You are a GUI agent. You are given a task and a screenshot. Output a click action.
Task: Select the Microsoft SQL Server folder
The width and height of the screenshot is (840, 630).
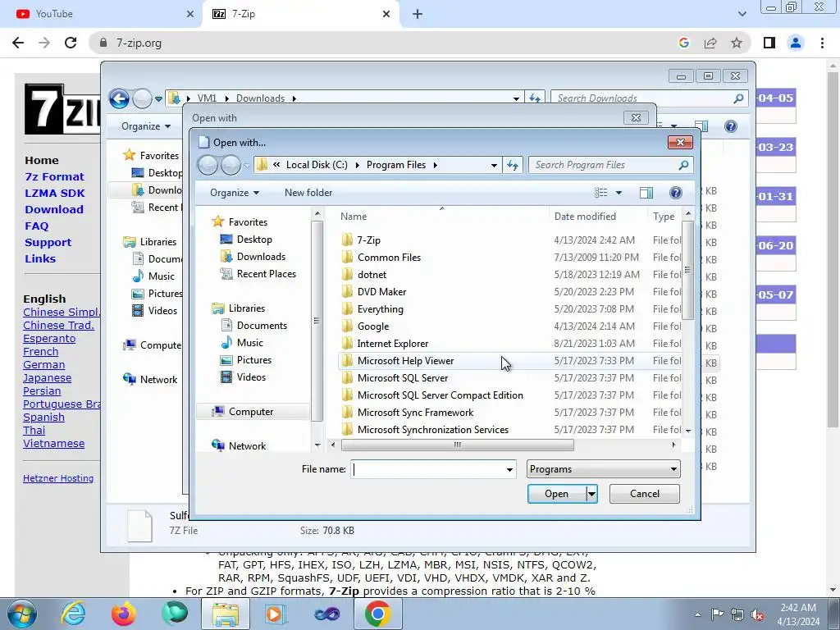tap(402, 377)
